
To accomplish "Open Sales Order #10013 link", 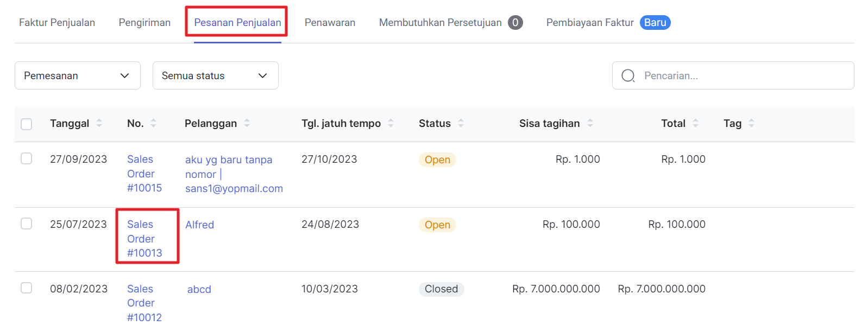I will [x=144, y=239].
